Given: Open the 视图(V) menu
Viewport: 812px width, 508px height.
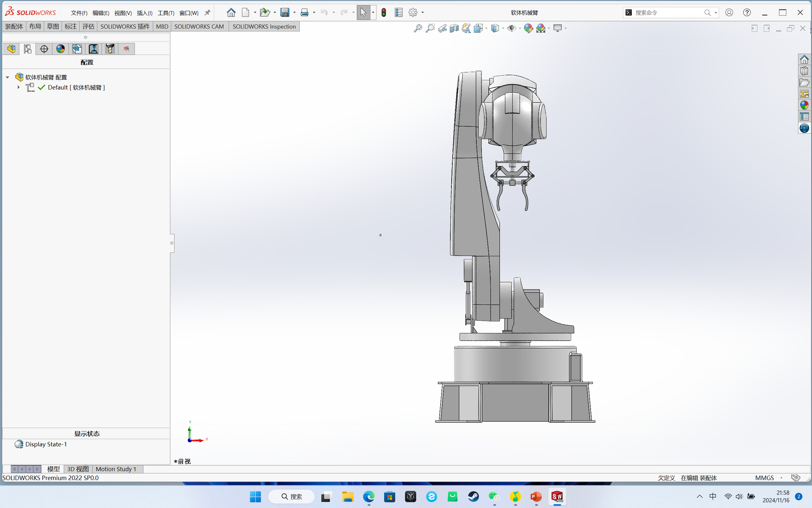Looking at the screenshot, I should coord(123,13).
